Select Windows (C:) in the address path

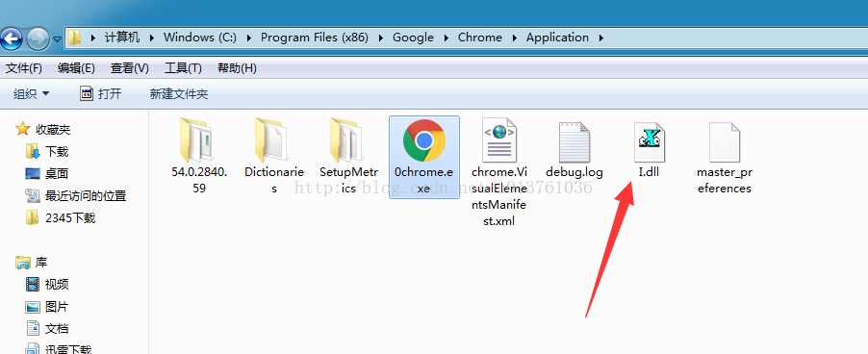[200, 38]
